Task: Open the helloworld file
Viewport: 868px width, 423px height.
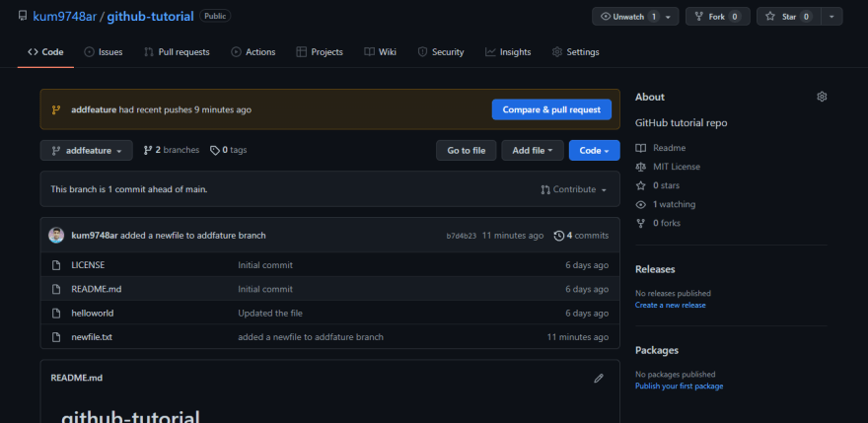Action: pos(93,313)
